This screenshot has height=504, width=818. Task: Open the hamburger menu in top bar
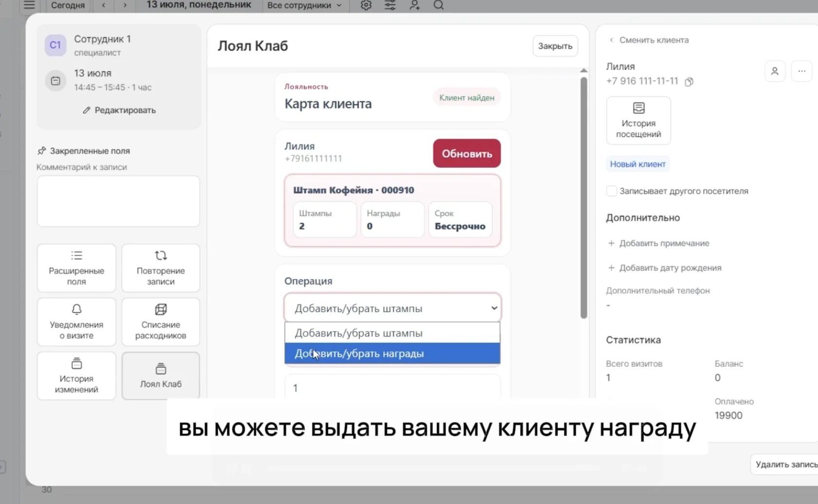point(29,5)
